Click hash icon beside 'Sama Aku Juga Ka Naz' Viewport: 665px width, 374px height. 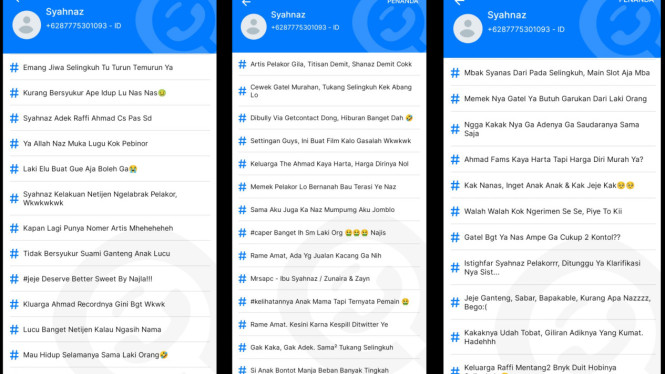tap(242, 209)
